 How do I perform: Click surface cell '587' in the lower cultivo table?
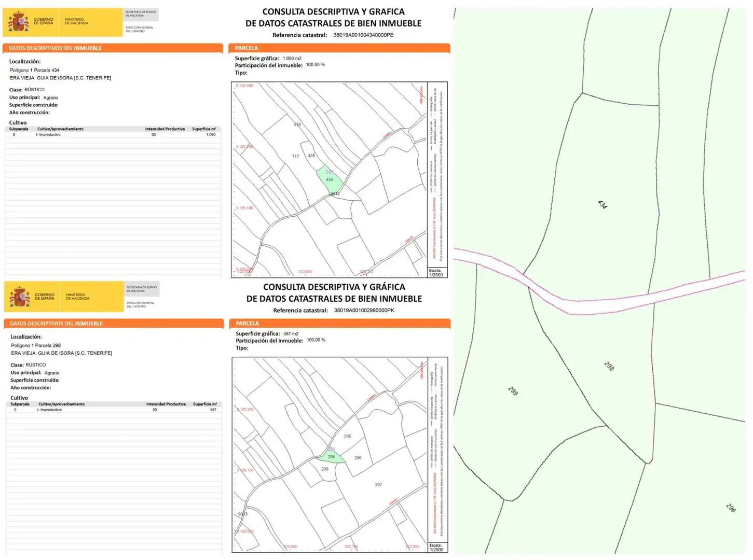click(213, 410)
